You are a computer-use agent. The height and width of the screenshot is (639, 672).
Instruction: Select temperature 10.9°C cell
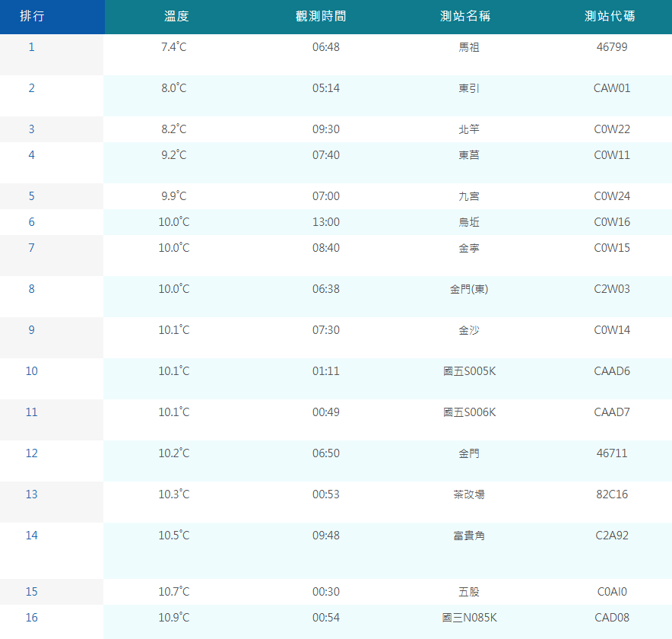click(x=174, y=618)
